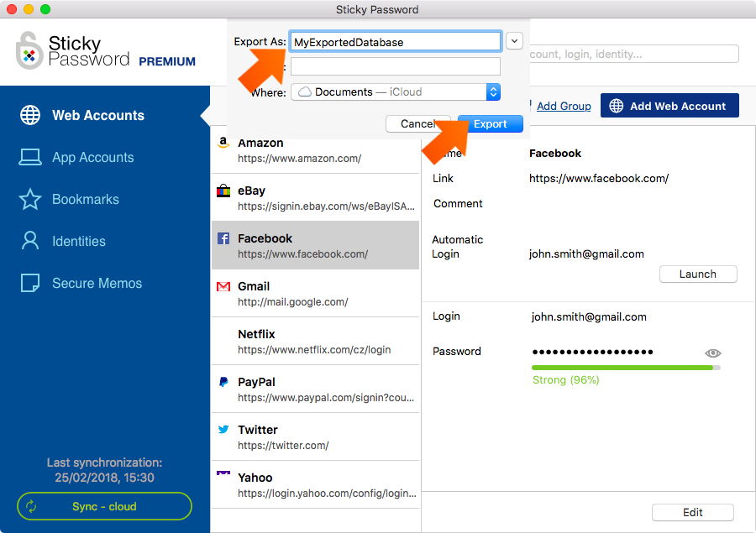The image size is (756, 533).
Task: Select the eBay account row
Action: pos(315,197)
